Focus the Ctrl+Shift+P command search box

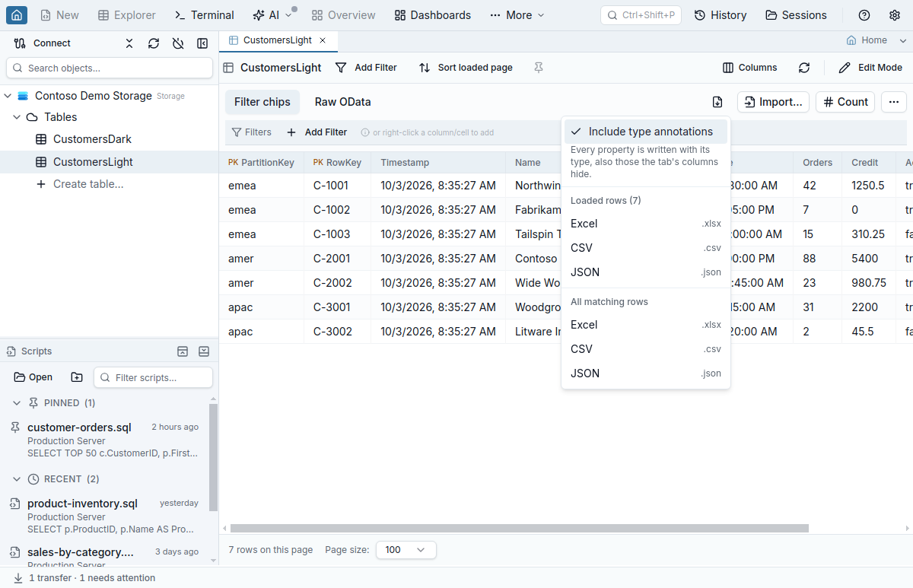point(641,15)
